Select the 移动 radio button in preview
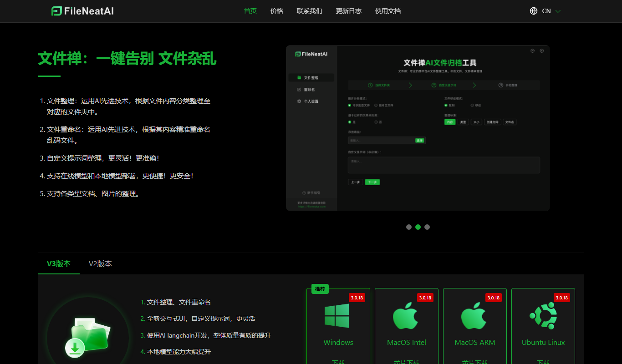 pos(472,105)
